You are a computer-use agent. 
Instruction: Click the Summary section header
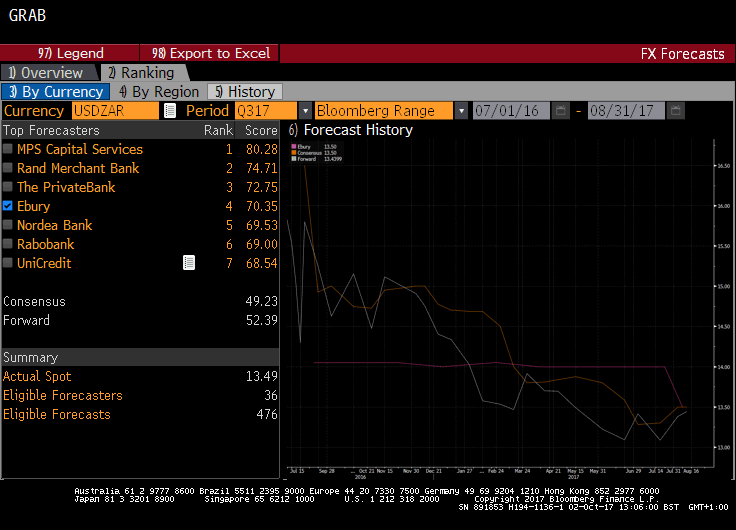pyautogui.click(x=140, y=357)
